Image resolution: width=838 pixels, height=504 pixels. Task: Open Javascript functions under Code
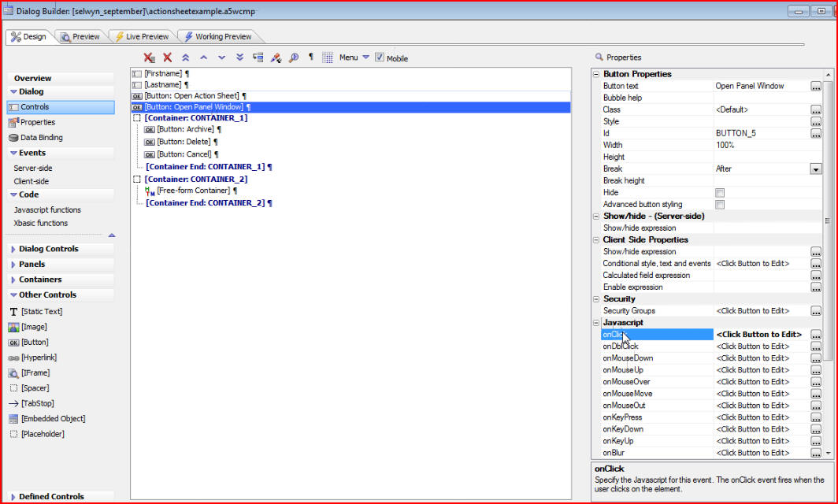coord(47,210)
